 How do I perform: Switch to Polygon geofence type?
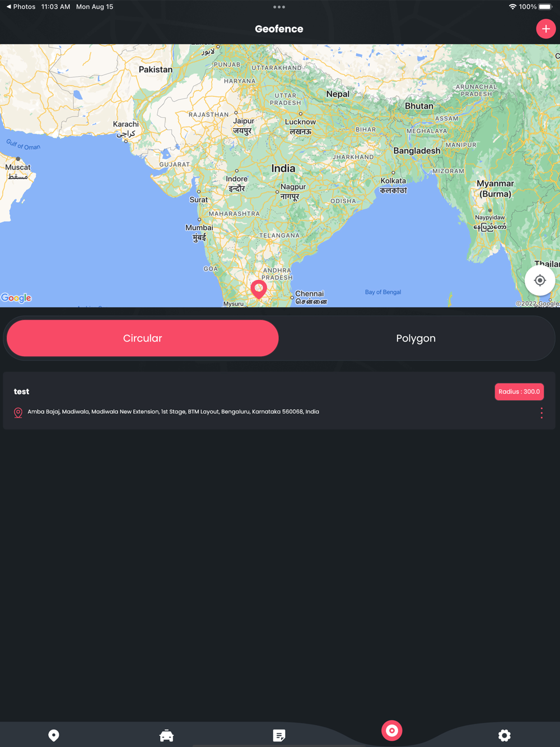pyautogui.click(x=416, y=338)
